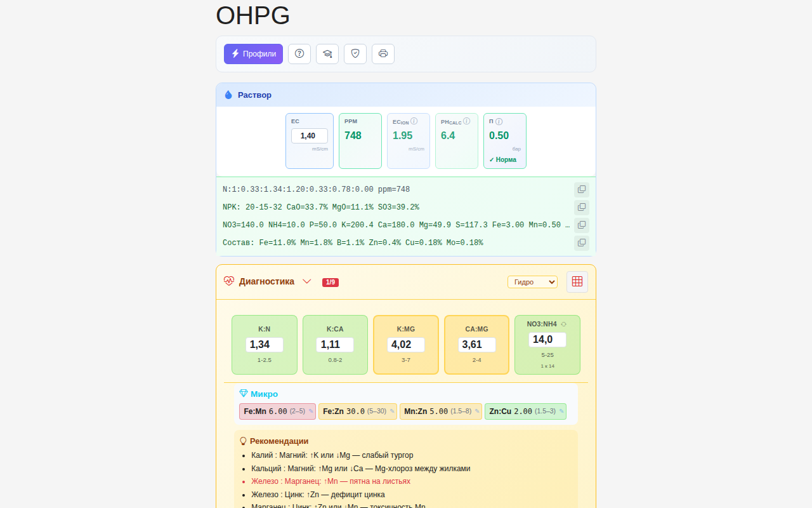Copy the N ratio ppm=748 line
The height and width of the screenshot is (508, 812).
(x=582, y=189)
